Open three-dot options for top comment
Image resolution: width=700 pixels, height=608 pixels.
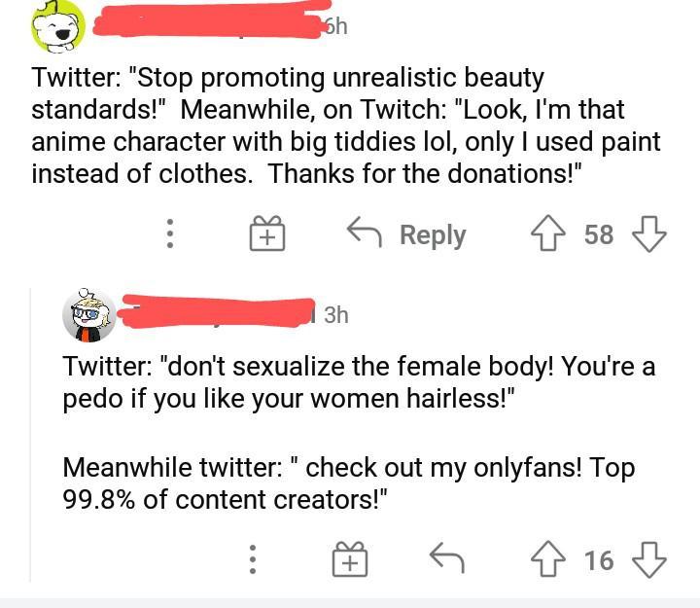click(169, 234)
